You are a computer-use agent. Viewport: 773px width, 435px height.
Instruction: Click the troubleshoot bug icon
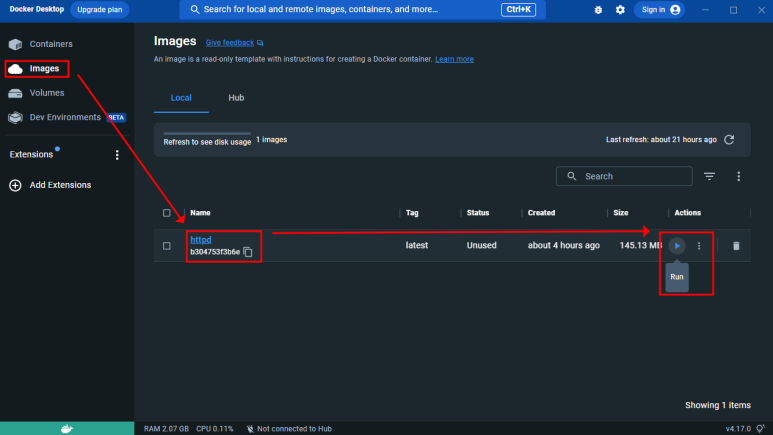pos(598,10)
